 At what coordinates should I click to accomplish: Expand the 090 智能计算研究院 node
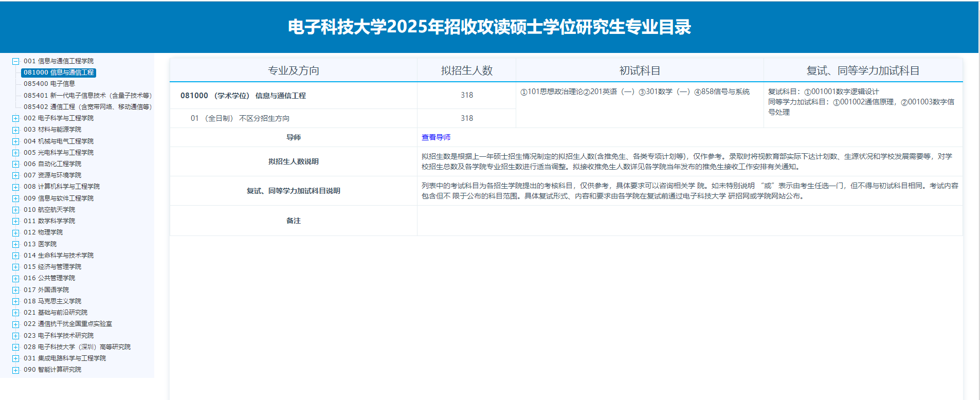pos(16,370)
